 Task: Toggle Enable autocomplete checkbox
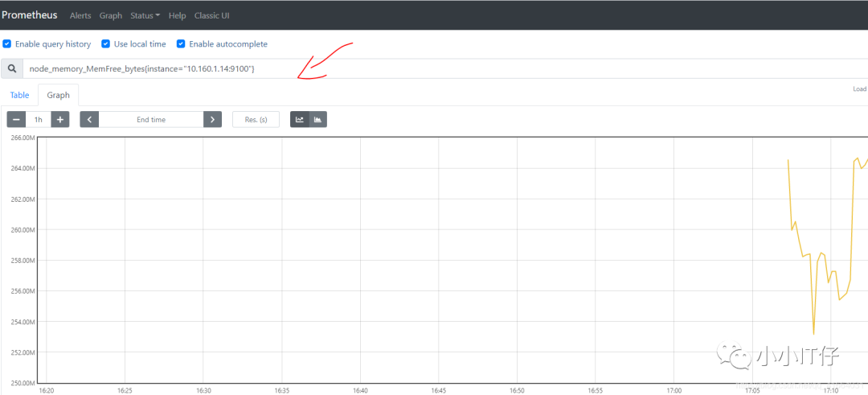[x=181, y=43]
